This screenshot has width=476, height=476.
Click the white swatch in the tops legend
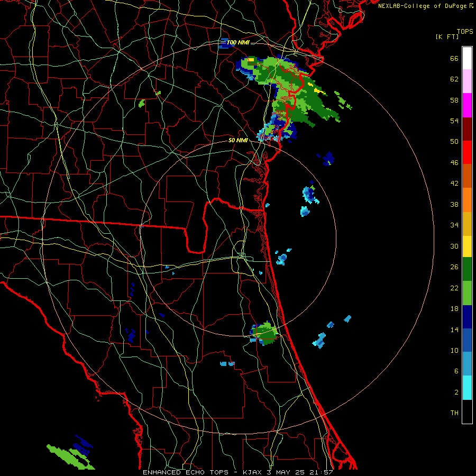pos(467,58)
